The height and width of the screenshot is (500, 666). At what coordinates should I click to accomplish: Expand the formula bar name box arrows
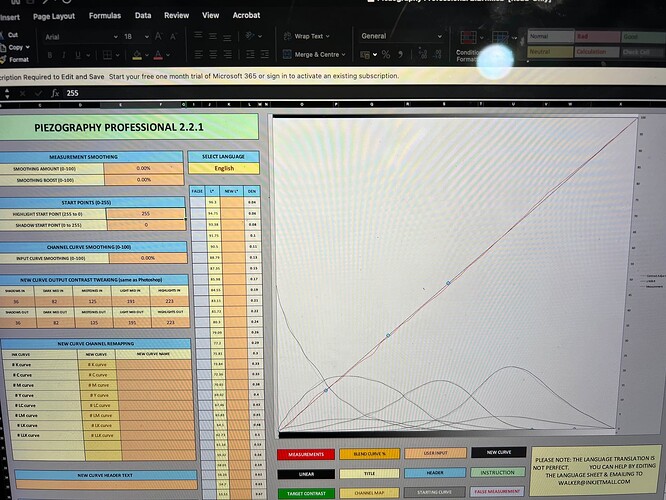pos(6,93)
